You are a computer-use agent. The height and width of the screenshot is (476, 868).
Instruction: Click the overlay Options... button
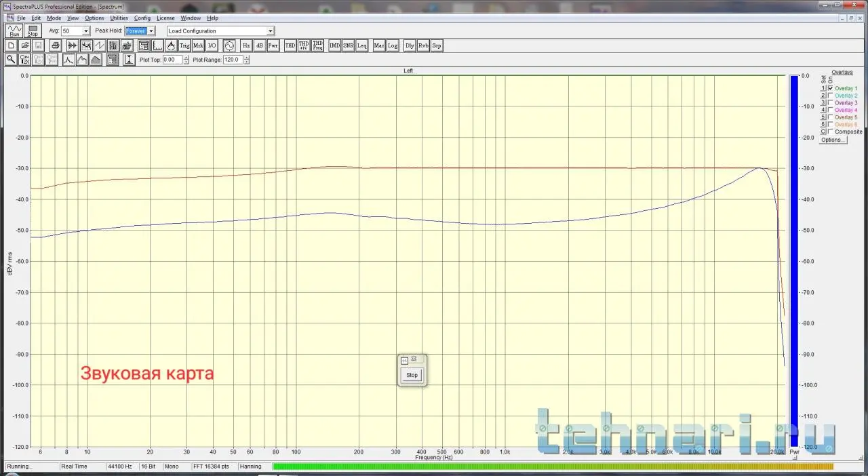833,140
